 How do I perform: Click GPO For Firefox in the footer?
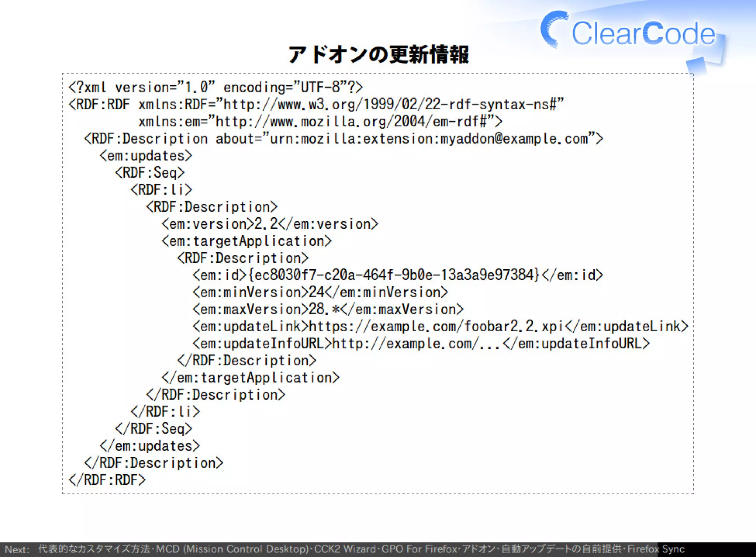click(419, 549)
